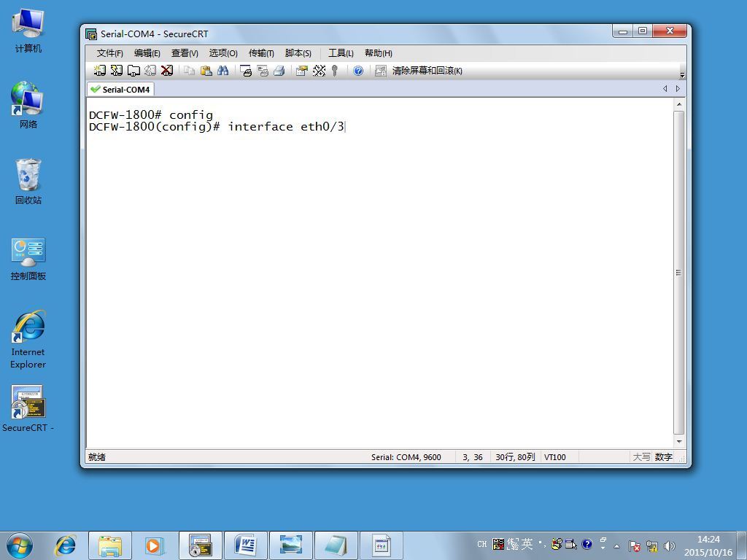Click the volume speaker tray icon

(670, 545)
